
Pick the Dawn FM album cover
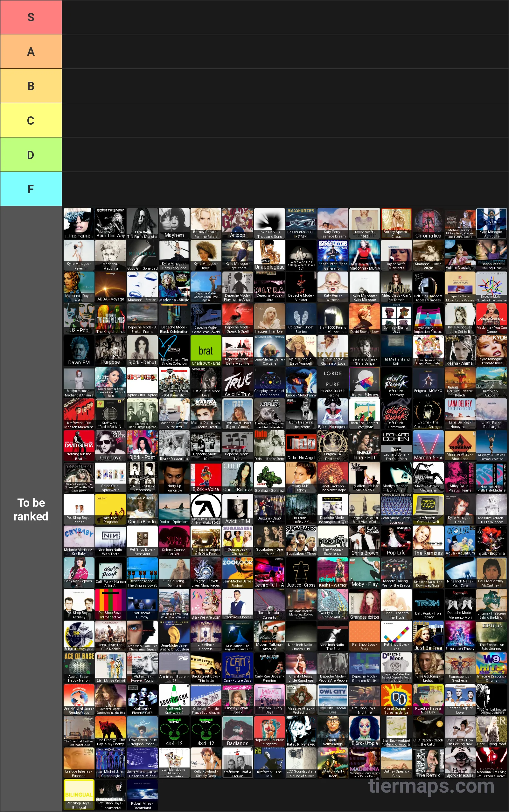tap(79, 350)
